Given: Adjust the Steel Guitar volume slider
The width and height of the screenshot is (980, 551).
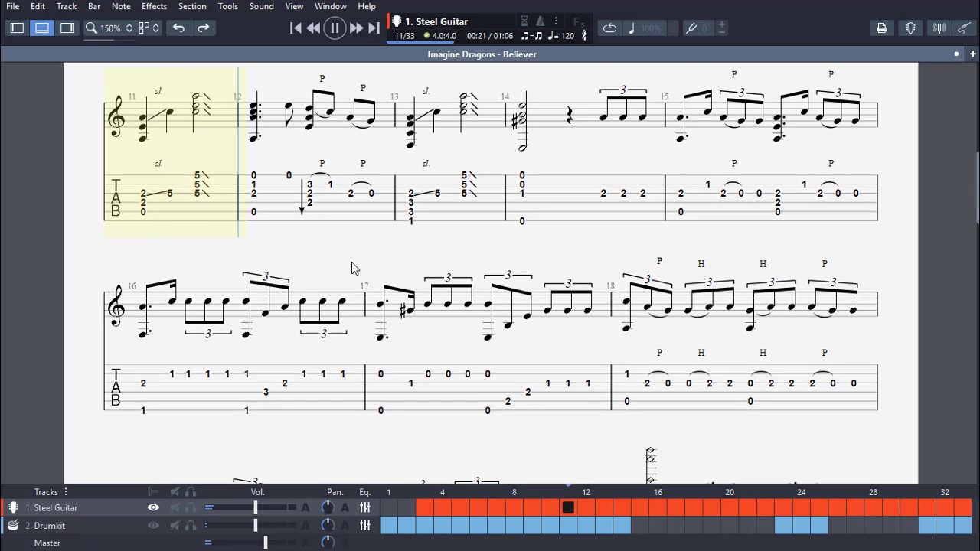Looking at the screenshot, I should click(x=256, y=507).
